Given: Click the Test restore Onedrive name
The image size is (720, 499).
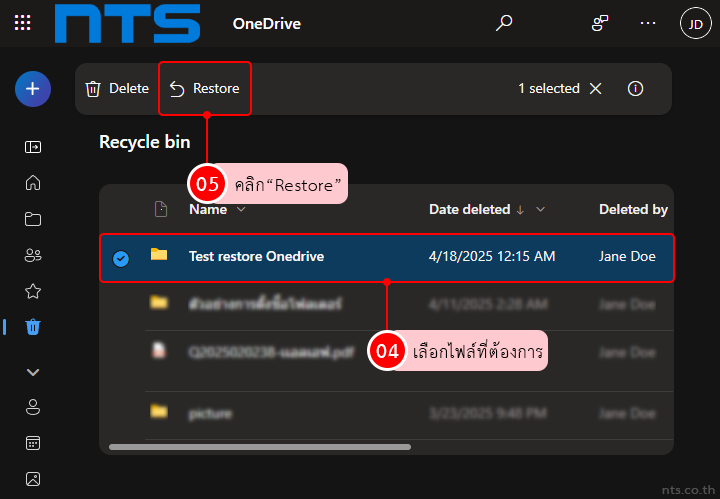Looking at the screenshot, I should (256, 256).
